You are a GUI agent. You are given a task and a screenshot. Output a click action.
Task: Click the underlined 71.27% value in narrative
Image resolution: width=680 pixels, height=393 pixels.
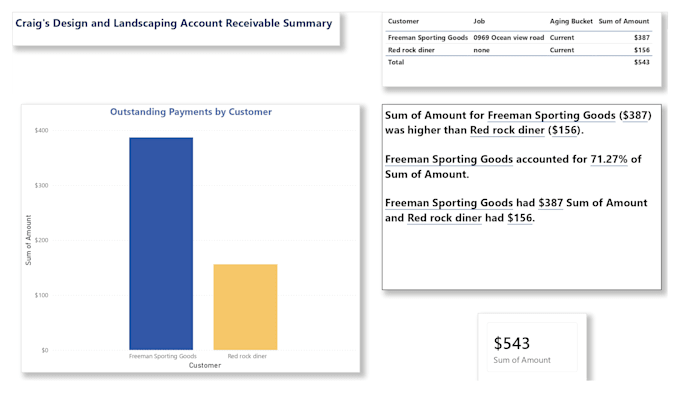pyautogui.click(x=609, y=159)
